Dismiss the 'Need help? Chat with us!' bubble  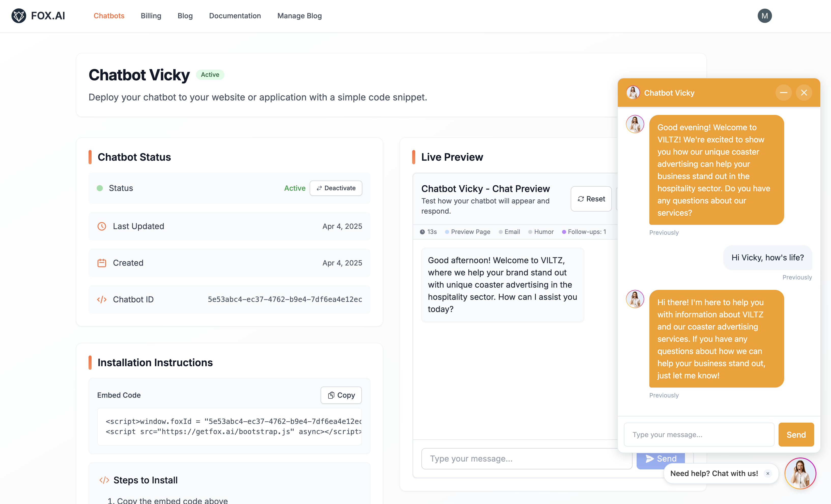[x=768, y=473]
